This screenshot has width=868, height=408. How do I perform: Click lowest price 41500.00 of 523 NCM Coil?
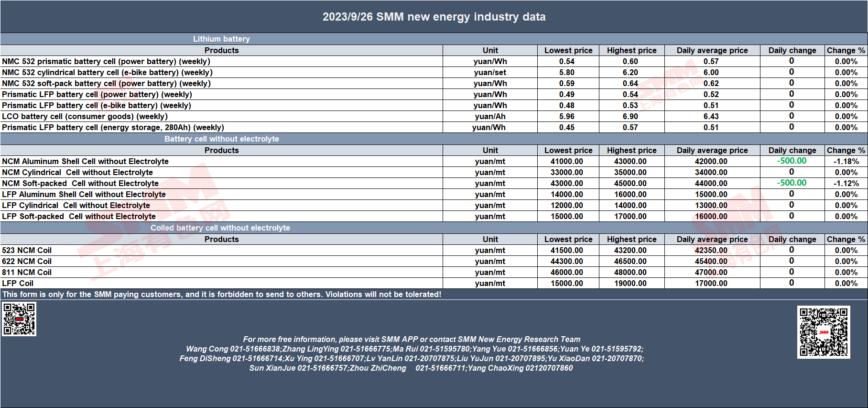pyautogui.click(x=567, y=250)
